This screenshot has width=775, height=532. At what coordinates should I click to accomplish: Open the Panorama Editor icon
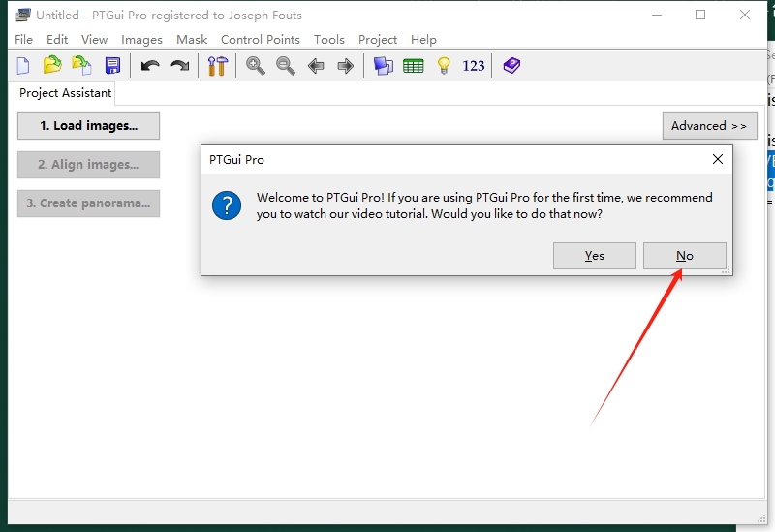384,66
